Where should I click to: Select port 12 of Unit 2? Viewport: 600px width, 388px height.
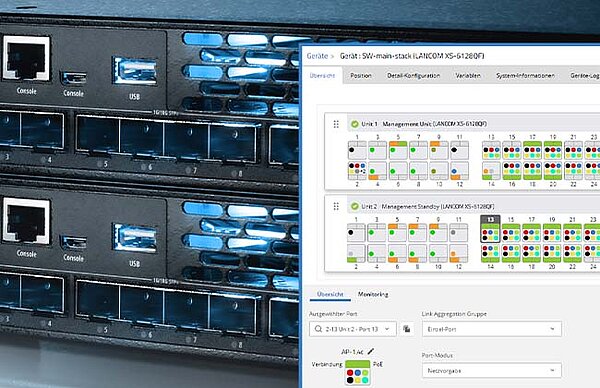[x=458, y=253]
